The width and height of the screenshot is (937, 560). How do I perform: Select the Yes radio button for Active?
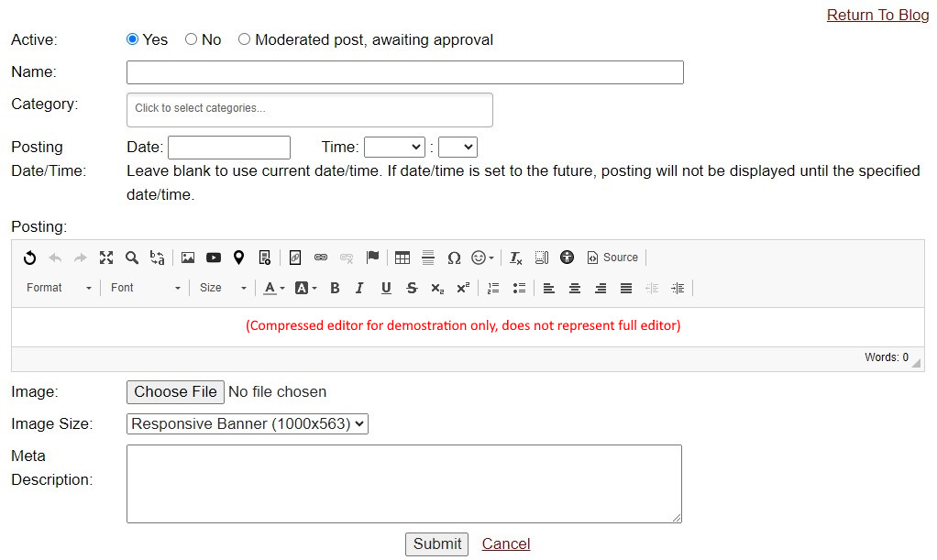pyautogui.click(x=131, y=39)
